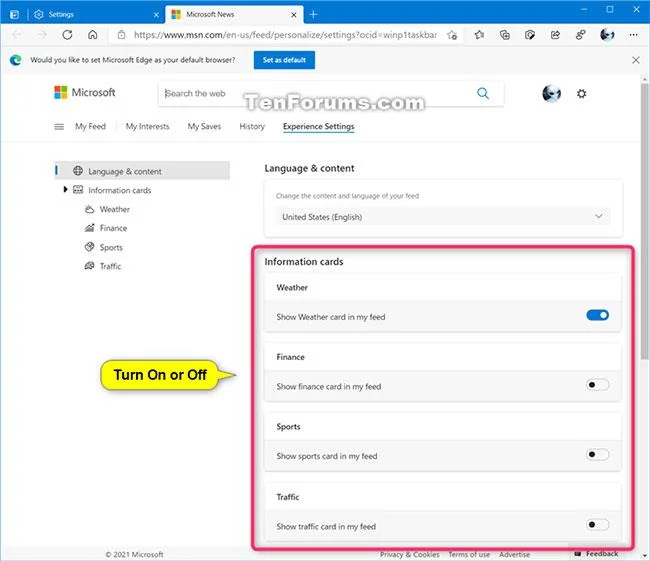Click the MSN account avatar picture
The image size is (650, 561).
[x=552, y=93]
